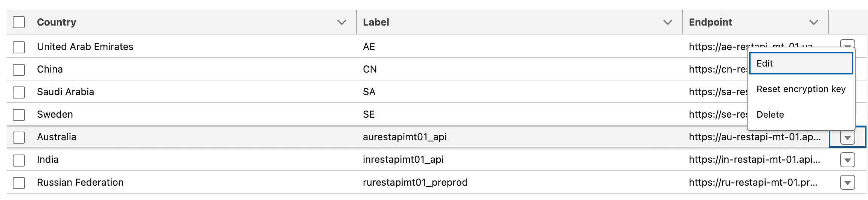Select Edit in the context menu
Screen dimensions: 868x200
click(801, 64)
